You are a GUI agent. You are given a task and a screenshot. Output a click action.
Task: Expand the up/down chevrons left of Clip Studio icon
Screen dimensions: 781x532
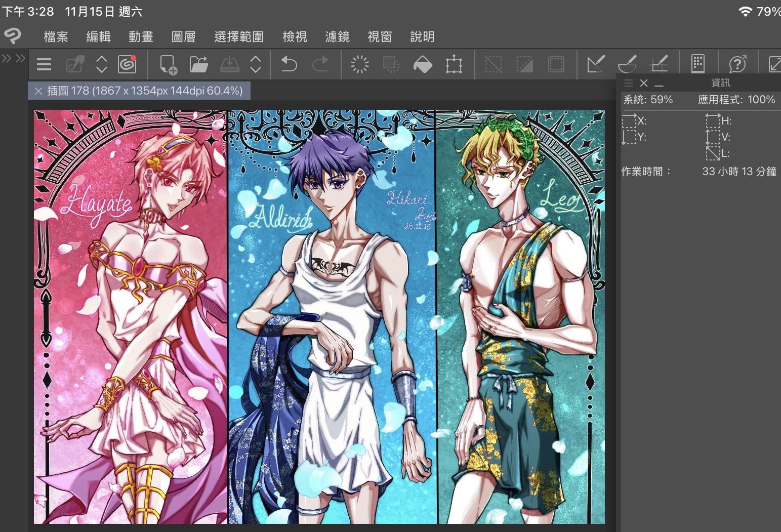point(102,64)
